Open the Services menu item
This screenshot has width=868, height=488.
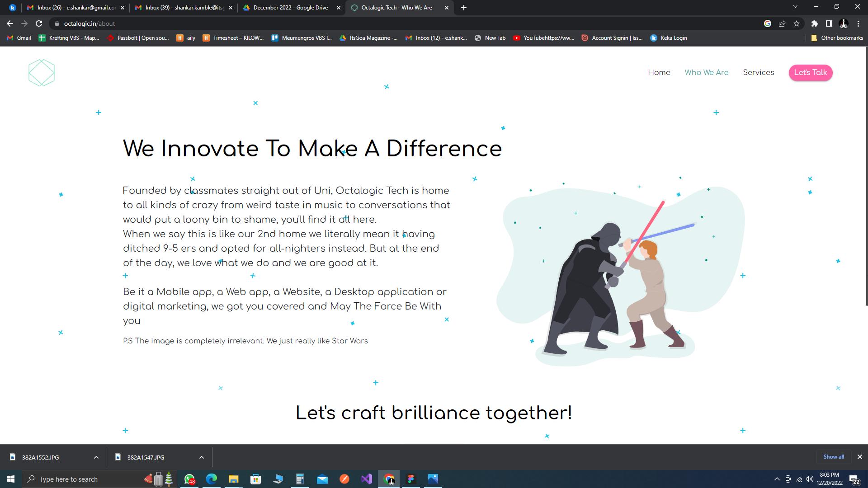(758, 72)
